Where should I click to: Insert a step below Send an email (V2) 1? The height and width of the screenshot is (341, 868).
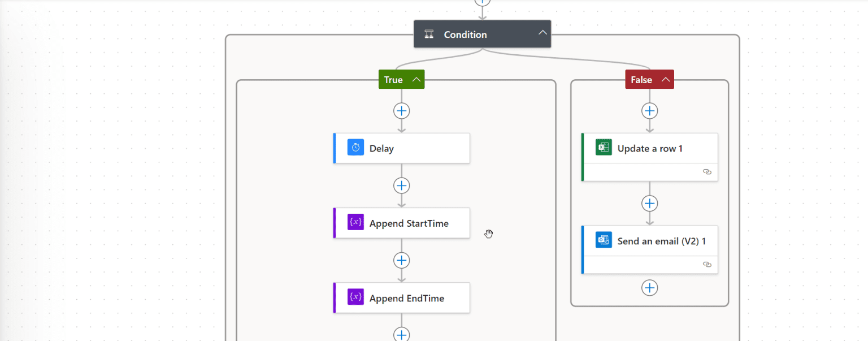(649, 287)
